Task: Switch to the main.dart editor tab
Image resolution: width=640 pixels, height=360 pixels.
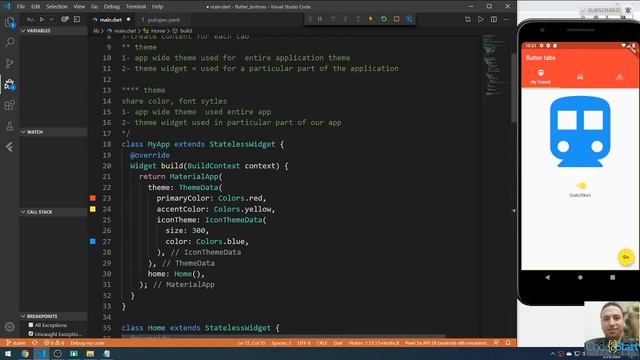Action: tap(111, 20)
